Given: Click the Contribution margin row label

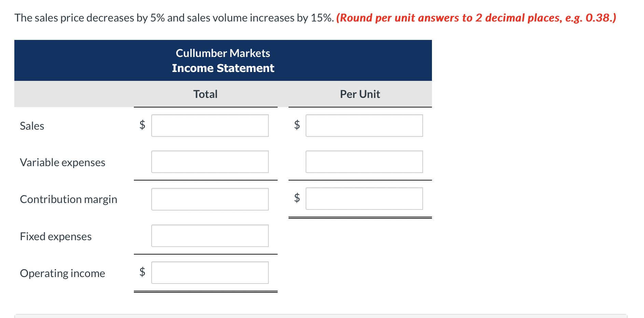Looking at the screenshot, I should click(x=69, y=199).
